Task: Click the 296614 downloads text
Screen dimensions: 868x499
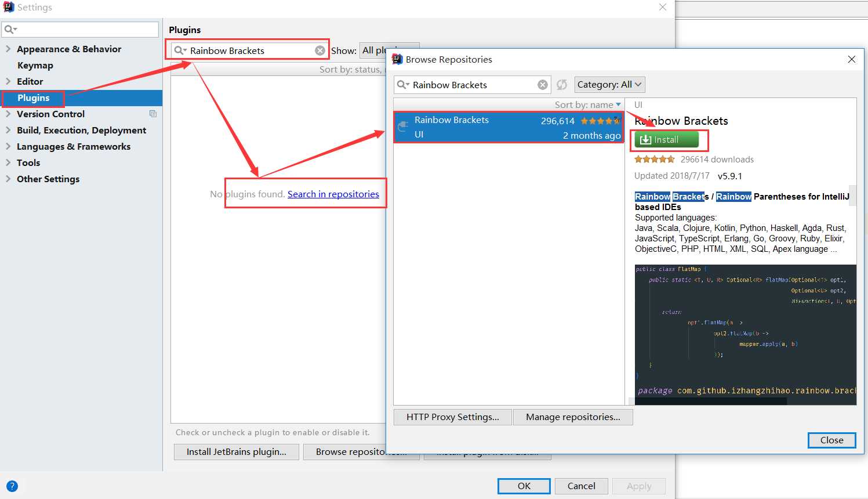Action: coord(717,160)
